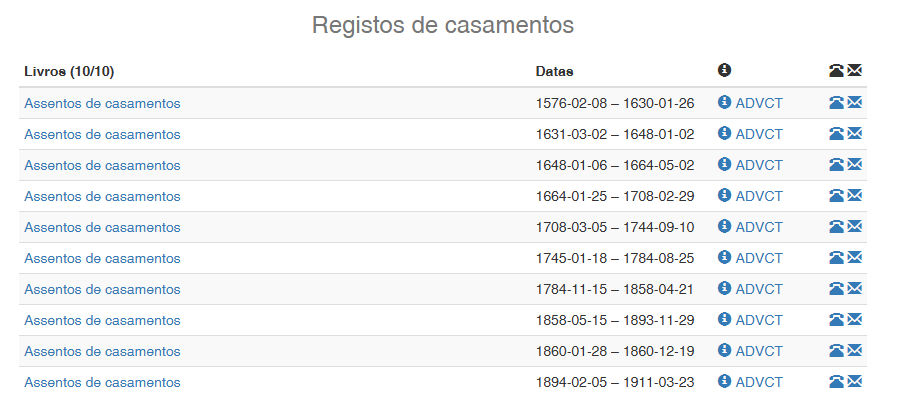Click the ADVCT link in the 1648-01-06 row
923x411 pixels.
pyautogui.click(x=759, y=165)
